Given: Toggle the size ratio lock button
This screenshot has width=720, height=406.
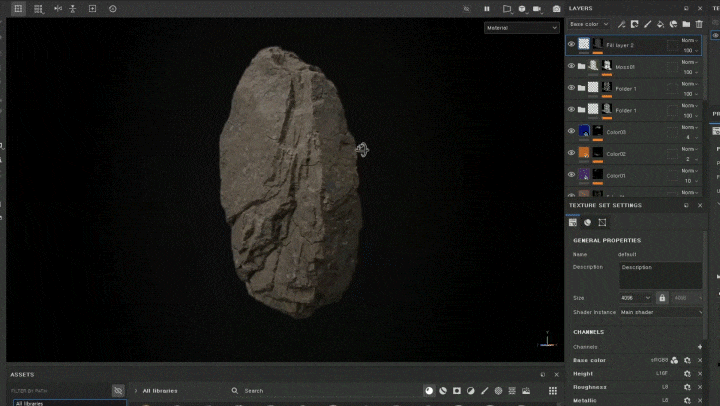Looking at the screenshot, I should [x=662, y=298].
